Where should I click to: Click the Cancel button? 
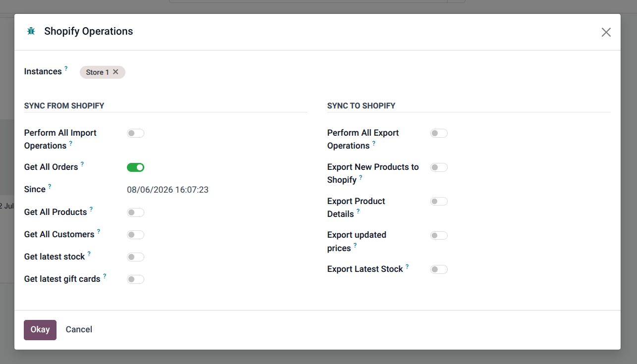(79, 330)
